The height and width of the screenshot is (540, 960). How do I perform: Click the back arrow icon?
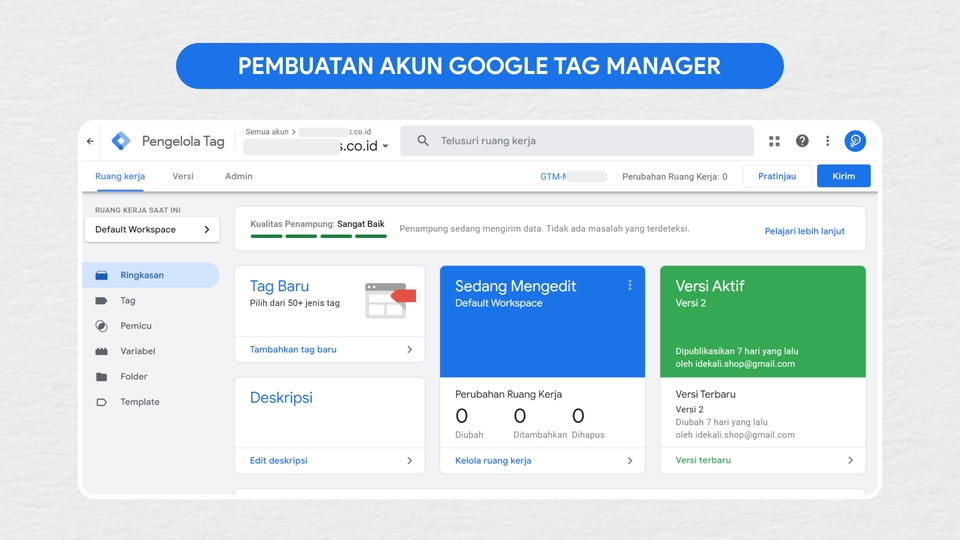pyautogui.click(x=90, y=141)
